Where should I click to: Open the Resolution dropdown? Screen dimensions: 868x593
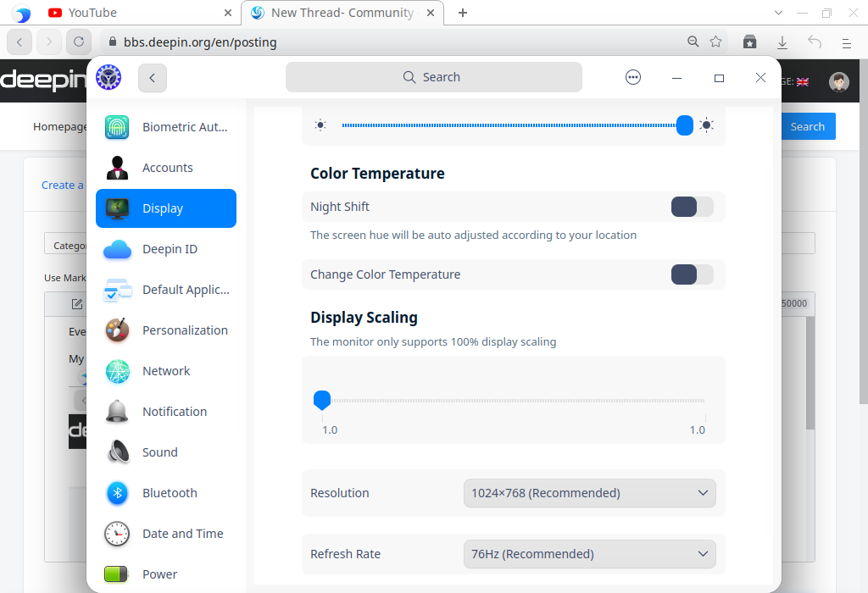(590, 493)
